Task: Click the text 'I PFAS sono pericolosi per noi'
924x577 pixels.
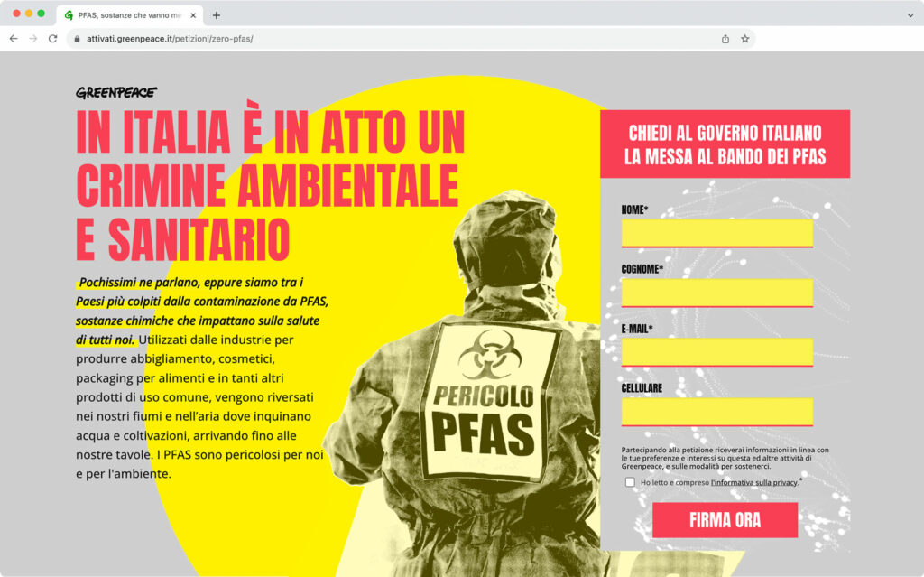Action: [240, 455]
